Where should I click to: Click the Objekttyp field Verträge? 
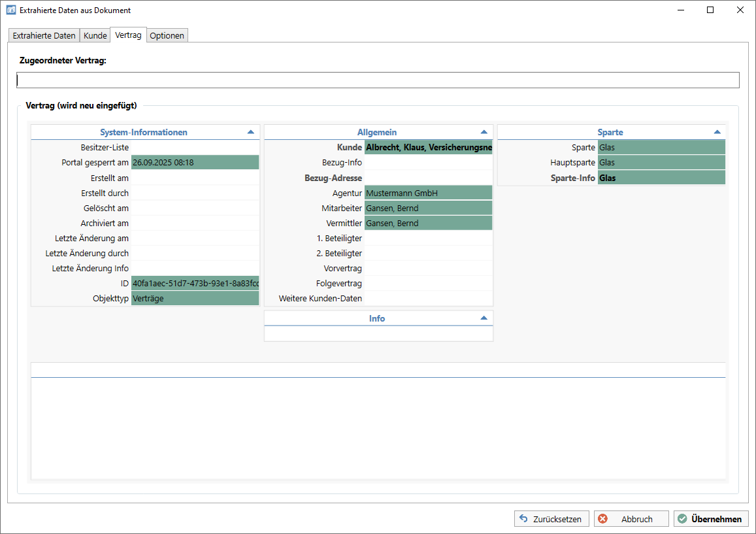coord(195,299)
